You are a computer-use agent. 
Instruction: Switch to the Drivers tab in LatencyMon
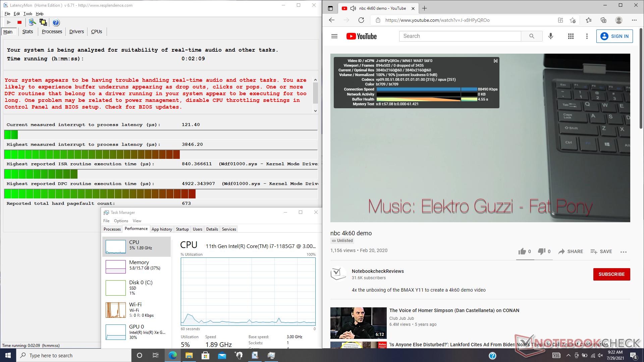[x=76, y=32]
